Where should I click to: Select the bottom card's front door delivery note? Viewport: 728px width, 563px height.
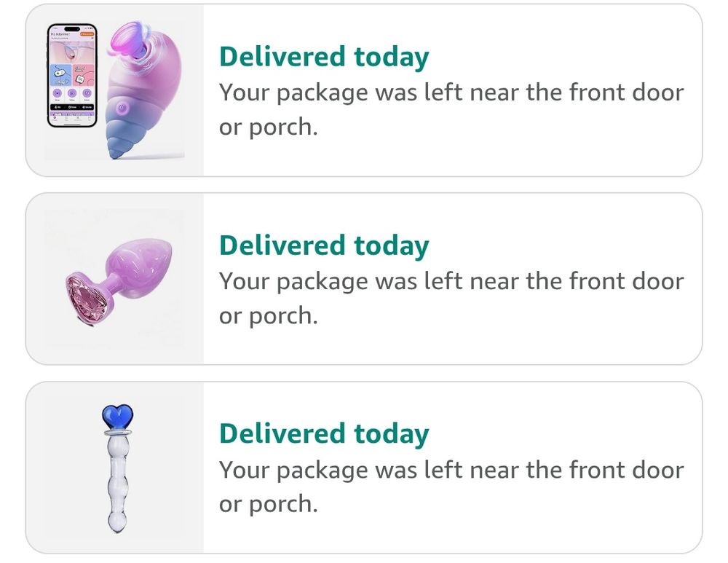451,470
